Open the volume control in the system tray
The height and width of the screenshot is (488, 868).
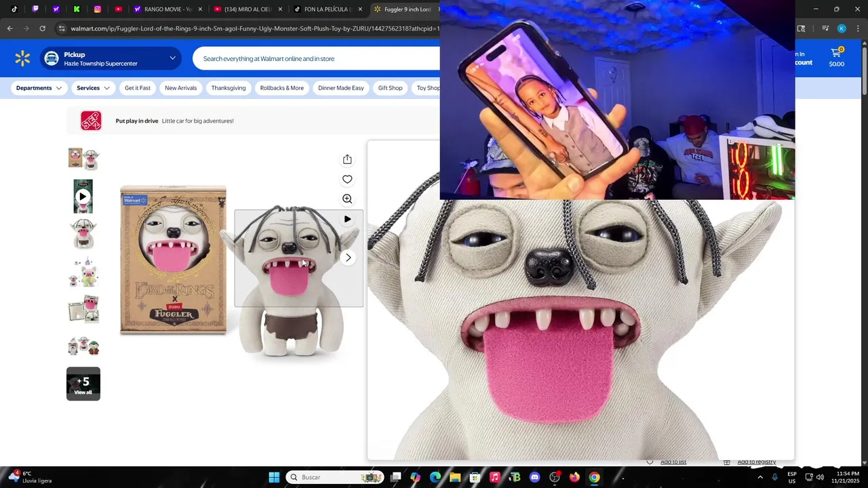(x=821, y=477)
